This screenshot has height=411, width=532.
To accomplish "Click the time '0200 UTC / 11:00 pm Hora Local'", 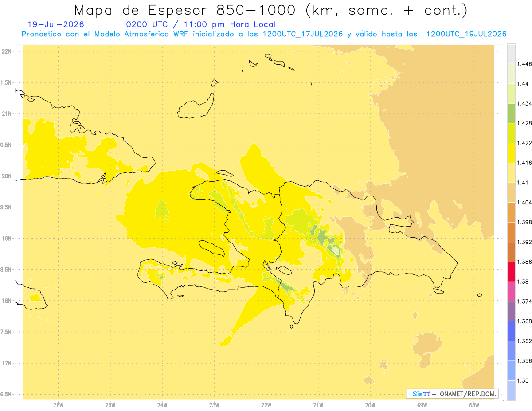I will point(201,25).
